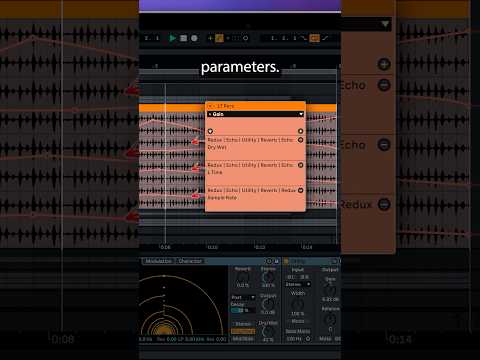Screen dimensions: 480x360
Task: Toggle the orange Automation Arm button
Action: click(x=219, y=38)
